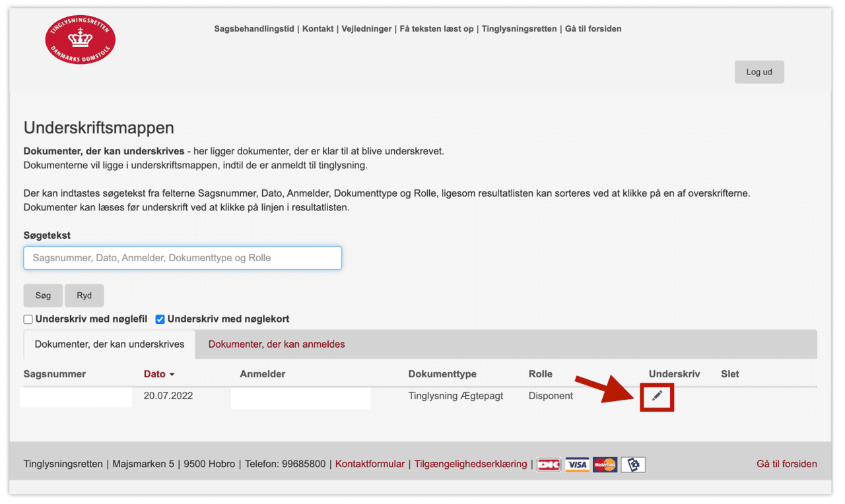
Task: Open Sagsbehandlingstid in the top menu
Action: click(254, 29)
